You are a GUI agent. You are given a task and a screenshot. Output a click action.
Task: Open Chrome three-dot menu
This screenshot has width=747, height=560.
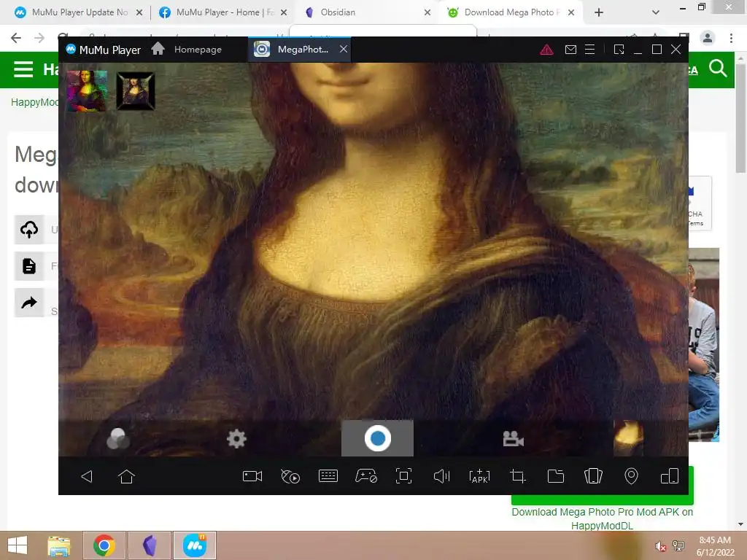(731, 38)
